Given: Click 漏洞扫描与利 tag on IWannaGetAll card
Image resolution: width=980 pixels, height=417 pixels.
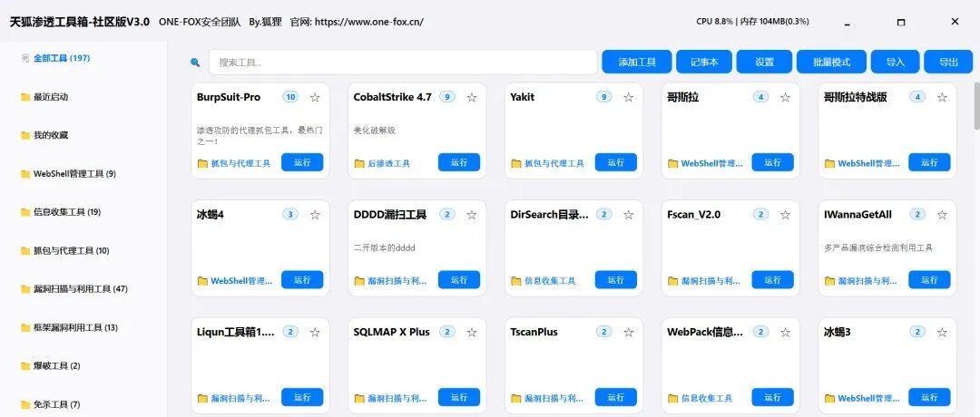Looking at the screenshot, I should (x=868, y=281).
